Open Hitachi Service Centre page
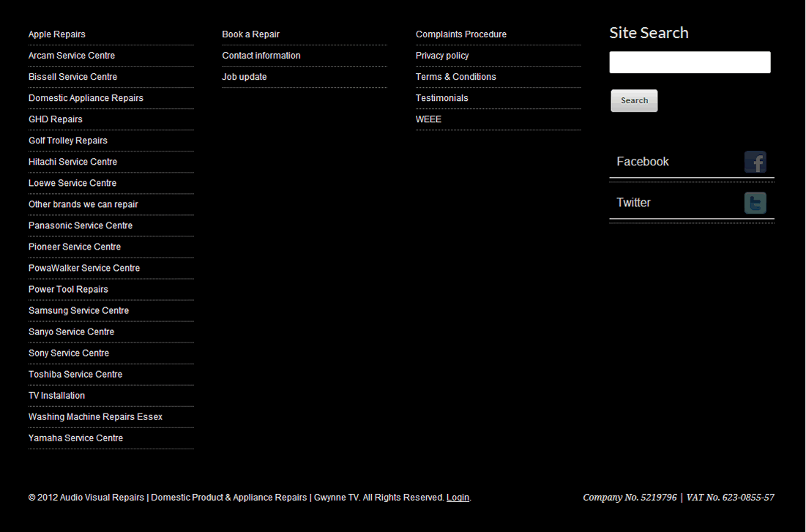Screen dimensions: 806x532 pos(72,162)
